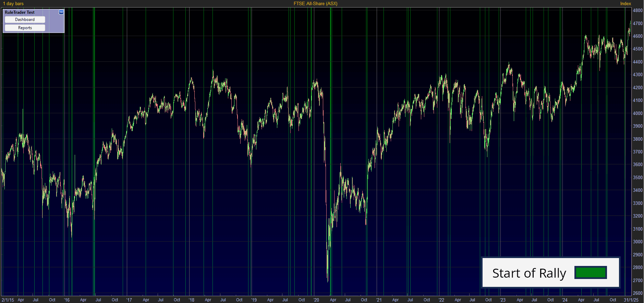Click the 4000 price axis label

coord(637,113)
